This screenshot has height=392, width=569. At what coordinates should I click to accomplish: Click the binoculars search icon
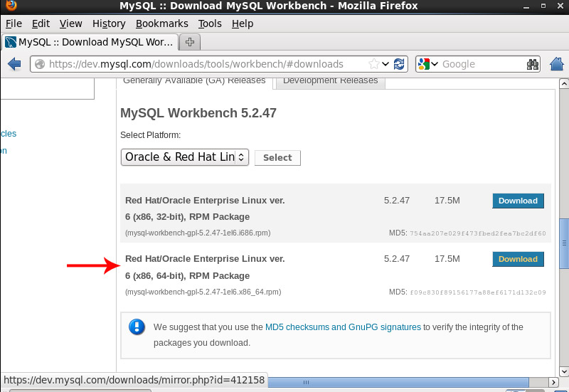tap(532, 64)
